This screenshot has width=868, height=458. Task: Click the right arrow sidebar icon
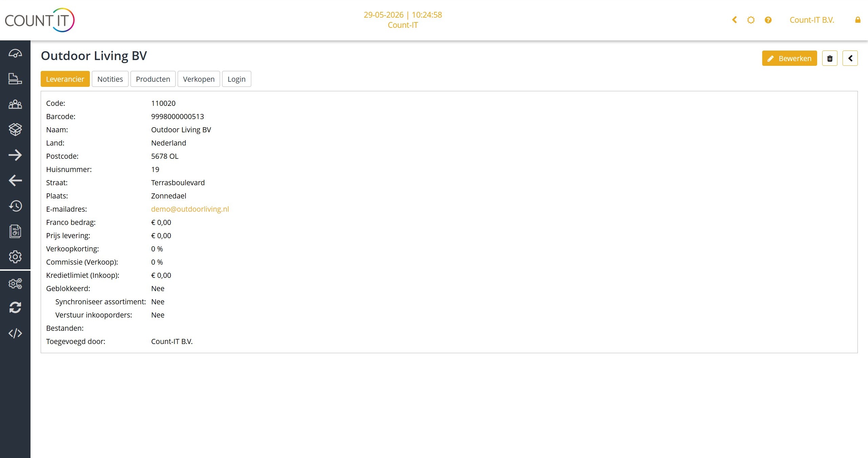tap(15, 155)
